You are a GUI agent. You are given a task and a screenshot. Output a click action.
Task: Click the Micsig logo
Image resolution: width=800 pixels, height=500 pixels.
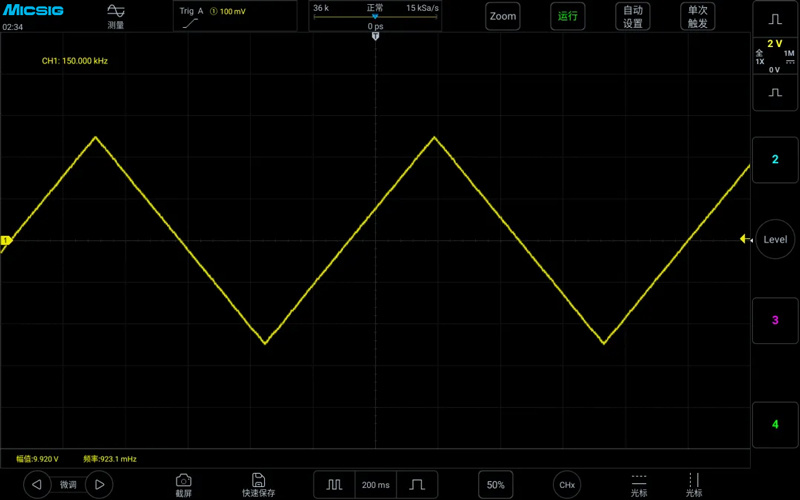[33, 10]
